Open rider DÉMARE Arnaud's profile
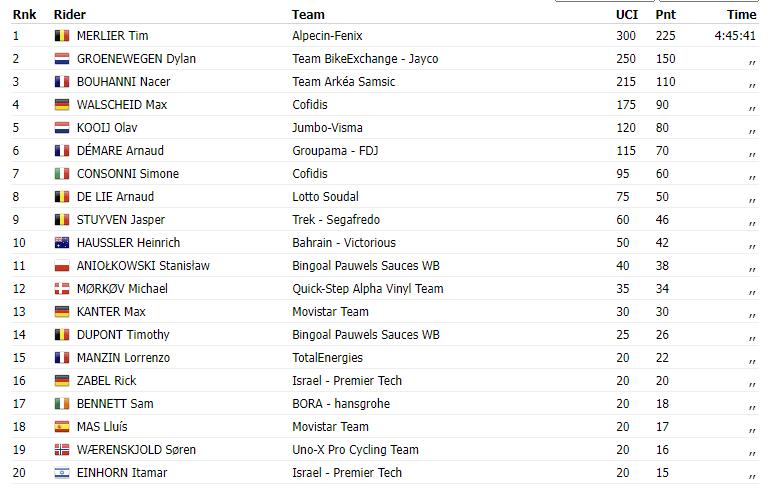Viewport: 773px width, 489px height. click(x=120, y=150)
